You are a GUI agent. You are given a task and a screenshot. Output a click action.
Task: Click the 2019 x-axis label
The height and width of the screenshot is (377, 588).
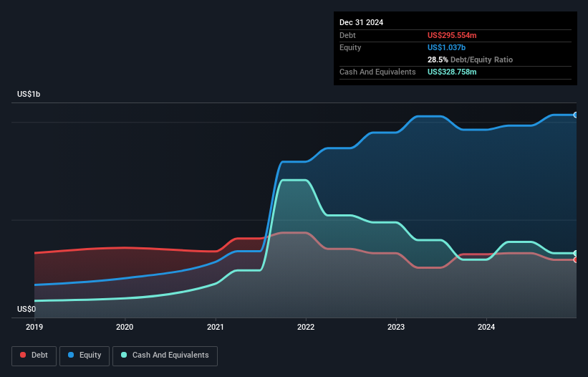coord(34,327)
